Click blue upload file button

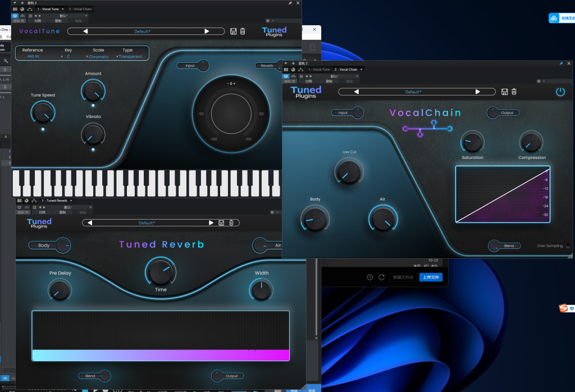tap(431, 277)
